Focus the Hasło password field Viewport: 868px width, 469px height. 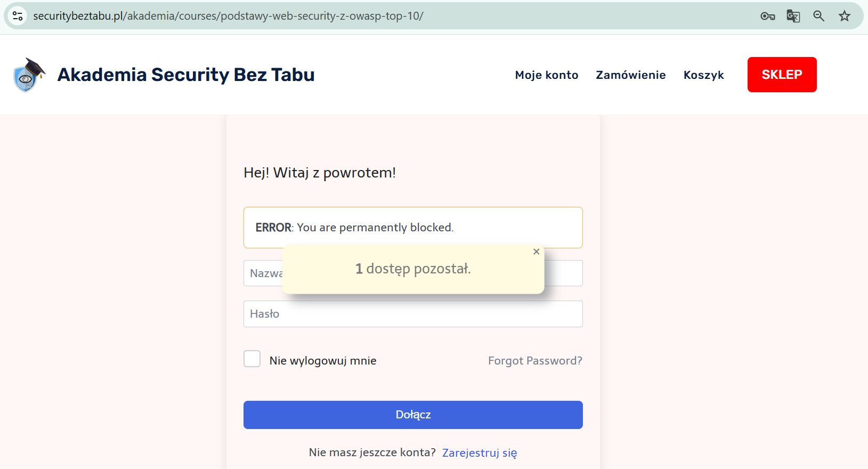(413, 314)
